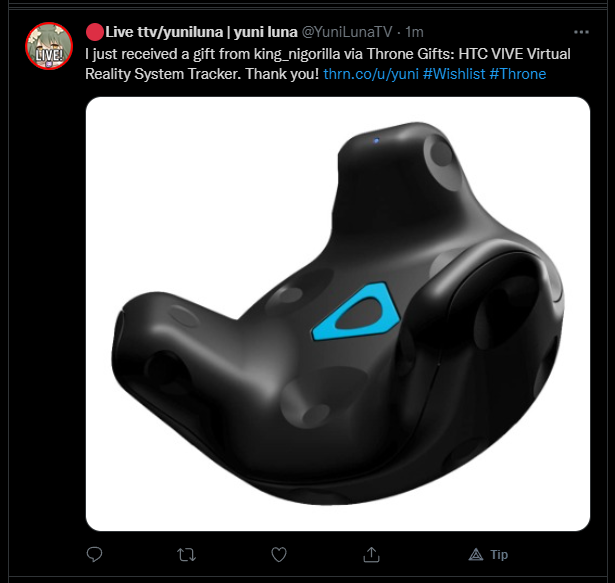615x583 pixels.
Task: Click the 'Reality System Tracker. Thank you!' text
Action: [x=202, y=74]
